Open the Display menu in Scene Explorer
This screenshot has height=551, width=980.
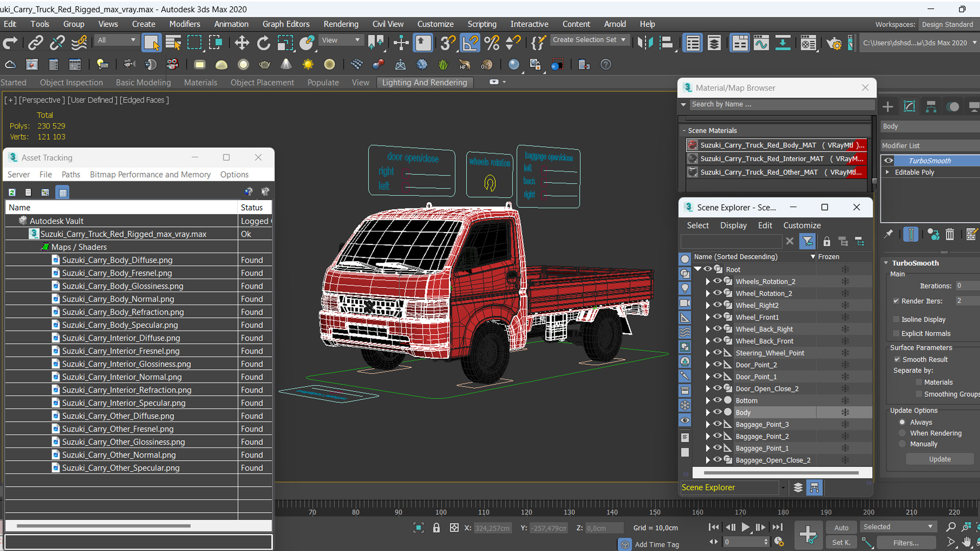733,226
